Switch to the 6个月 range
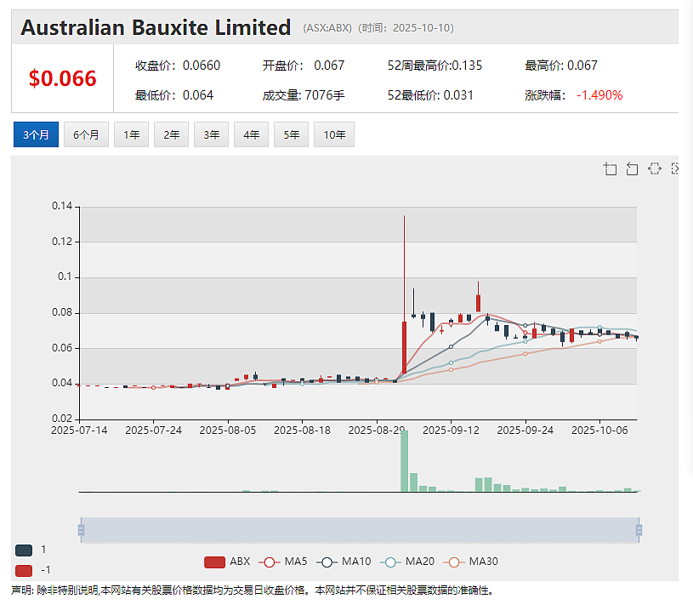 (x=86, y=134)
